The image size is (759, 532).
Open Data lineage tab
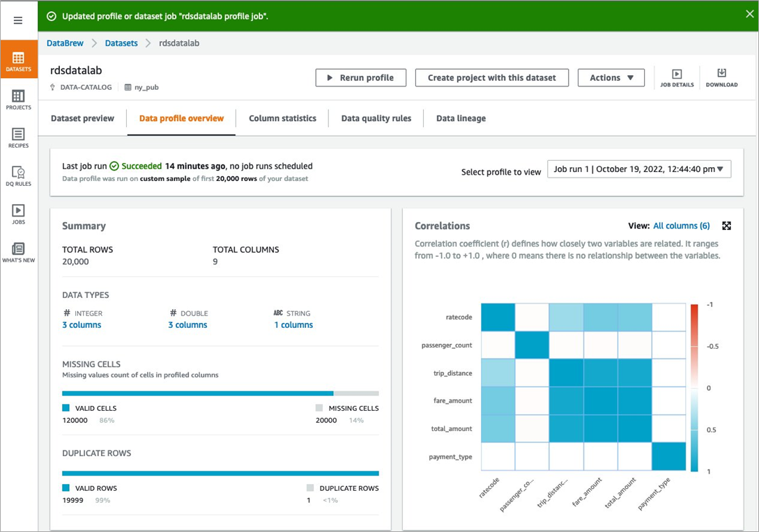(461, 118)
